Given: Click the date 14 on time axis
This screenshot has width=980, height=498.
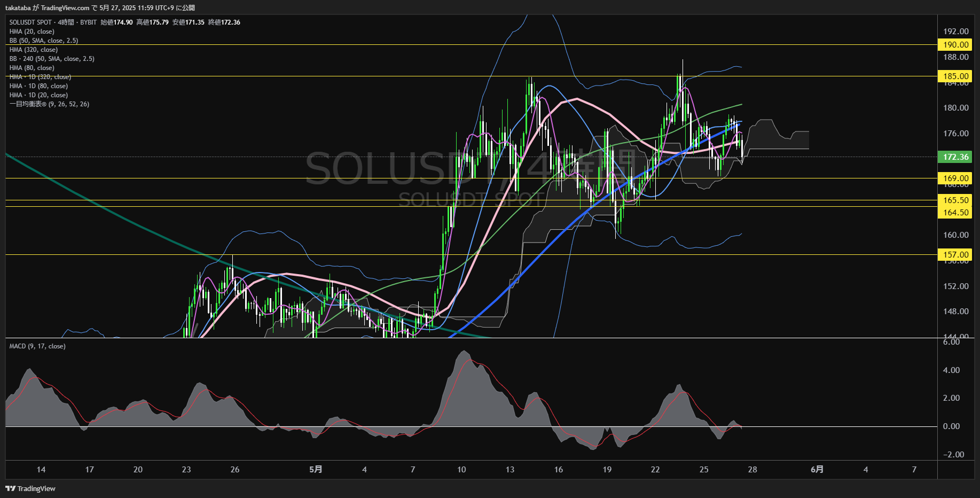Looking at the screenshot, I should (41, 470).
